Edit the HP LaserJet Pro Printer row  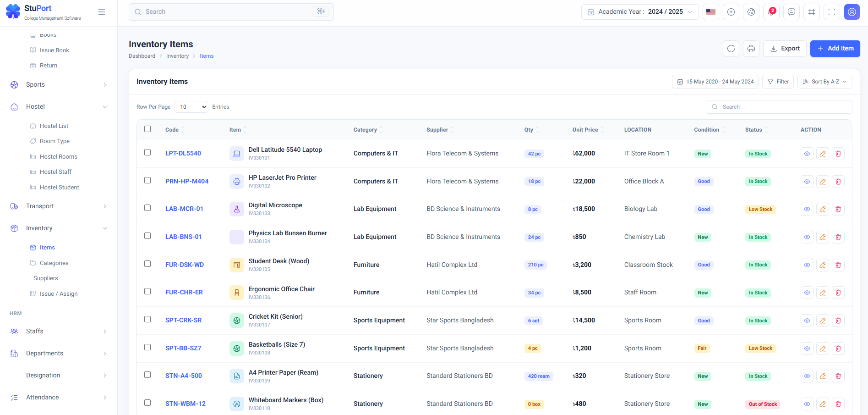click(823, 182)
